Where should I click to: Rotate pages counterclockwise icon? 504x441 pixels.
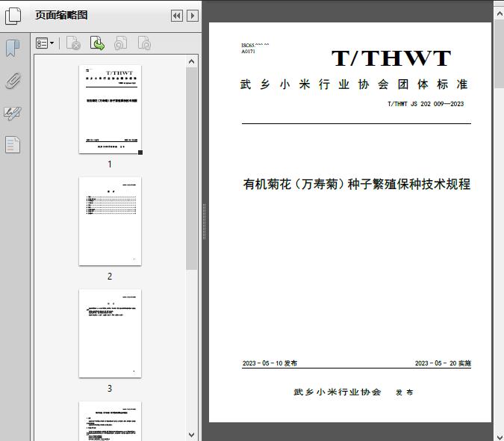120,43
